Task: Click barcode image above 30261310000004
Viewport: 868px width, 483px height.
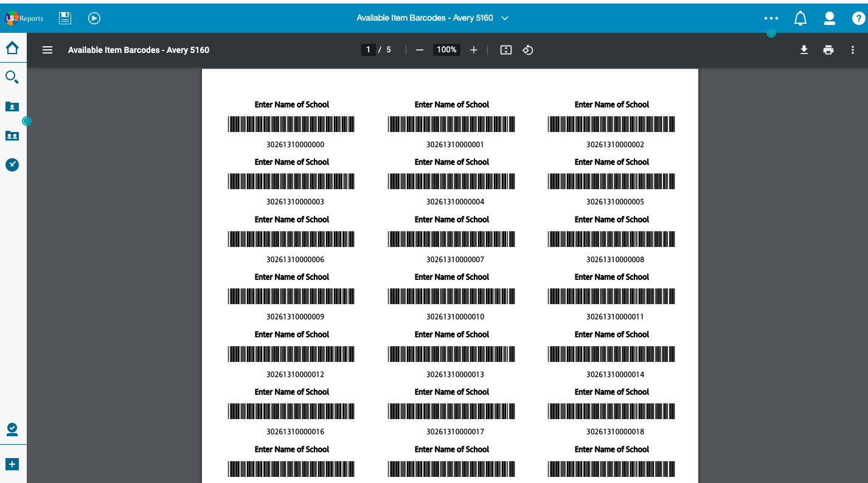Action: [451, 181]
